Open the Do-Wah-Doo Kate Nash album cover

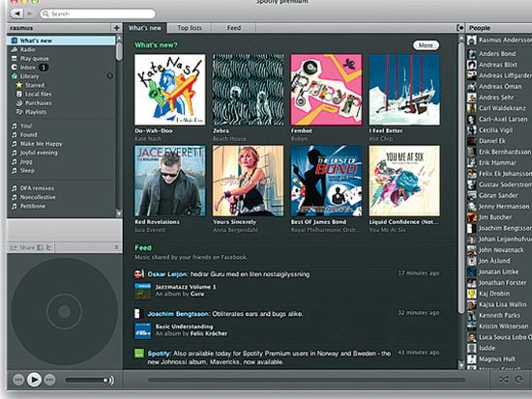pyautogui.click(x=170, y=90)
